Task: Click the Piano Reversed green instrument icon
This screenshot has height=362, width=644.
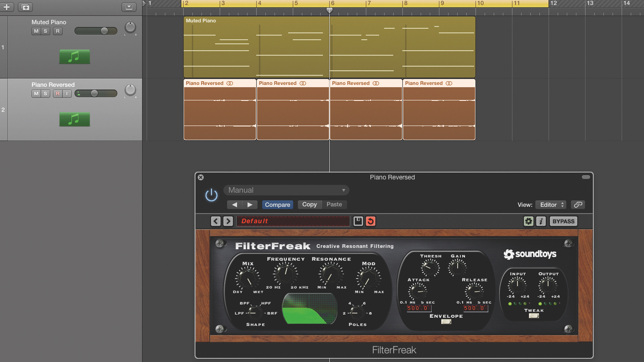Action: (74, 119)
